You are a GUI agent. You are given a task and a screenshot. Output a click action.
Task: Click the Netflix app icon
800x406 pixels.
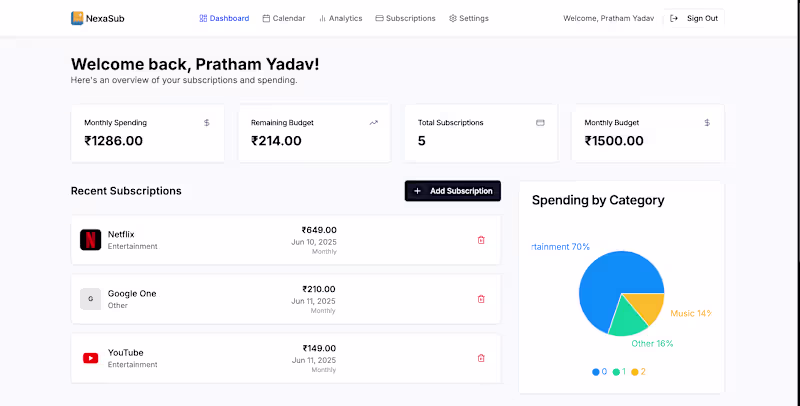click(90, 240)
